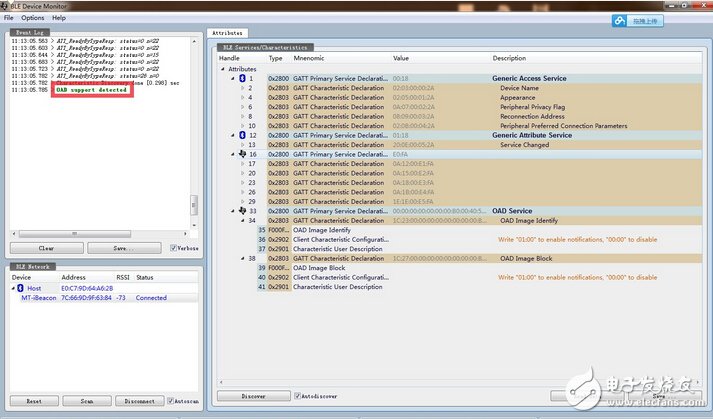Click the Discover button
This screenshot has height=419, width=713.
click(253, 396)
